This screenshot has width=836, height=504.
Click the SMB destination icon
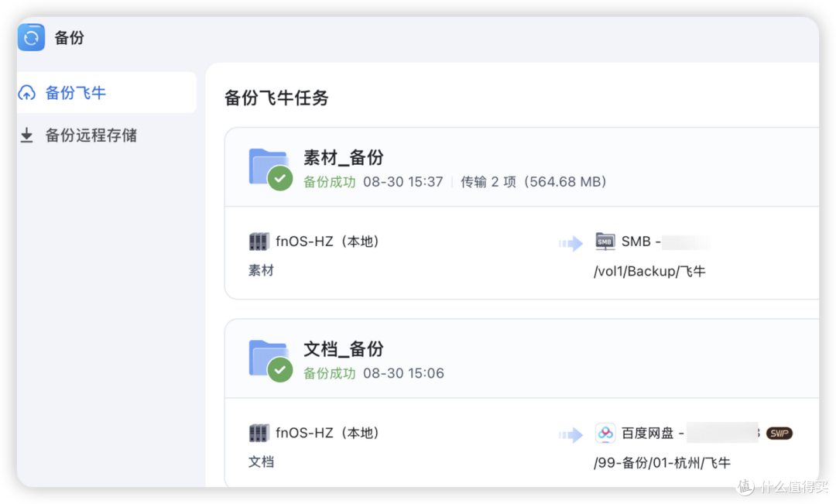[x=605, y=242]
